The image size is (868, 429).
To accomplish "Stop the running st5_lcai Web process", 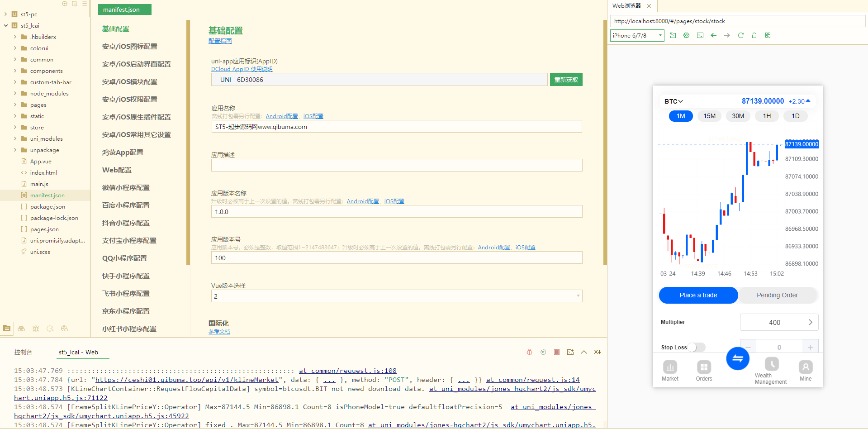I will [x=557, y=352].
